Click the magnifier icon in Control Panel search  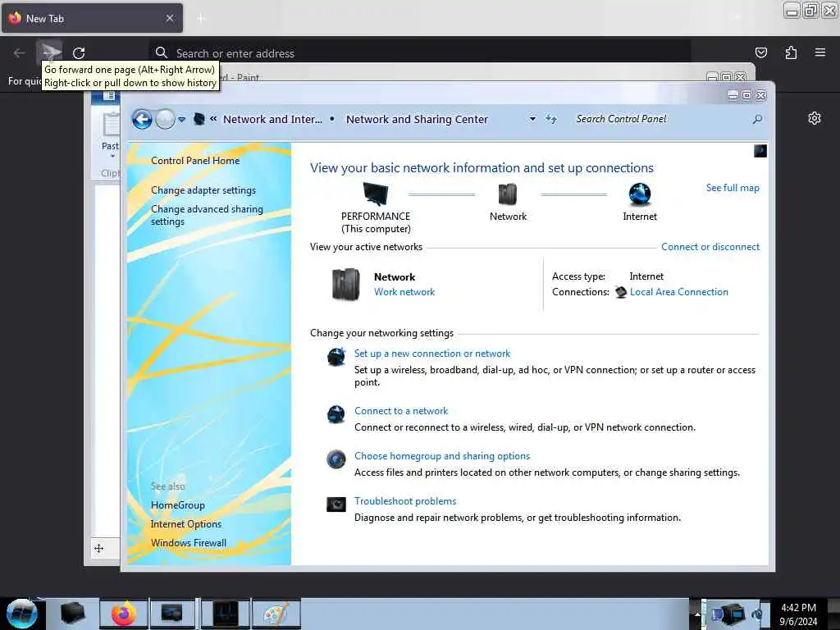757,119
